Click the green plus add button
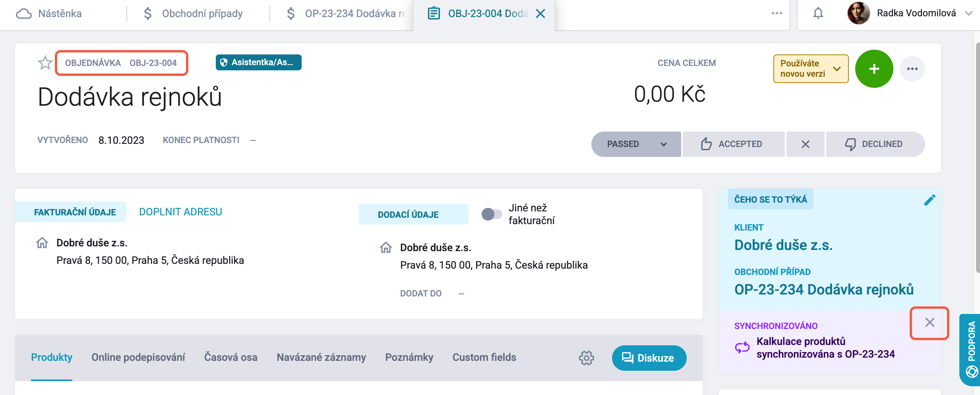This screenshot has width=980, height=395. pos(874,69)
